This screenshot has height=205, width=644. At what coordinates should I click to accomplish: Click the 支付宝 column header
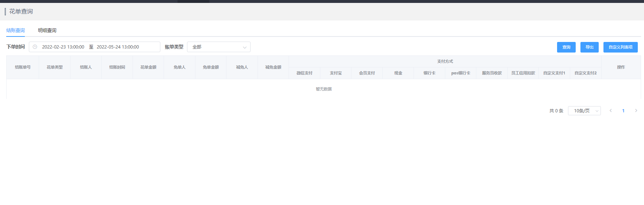tap(336, 73)
